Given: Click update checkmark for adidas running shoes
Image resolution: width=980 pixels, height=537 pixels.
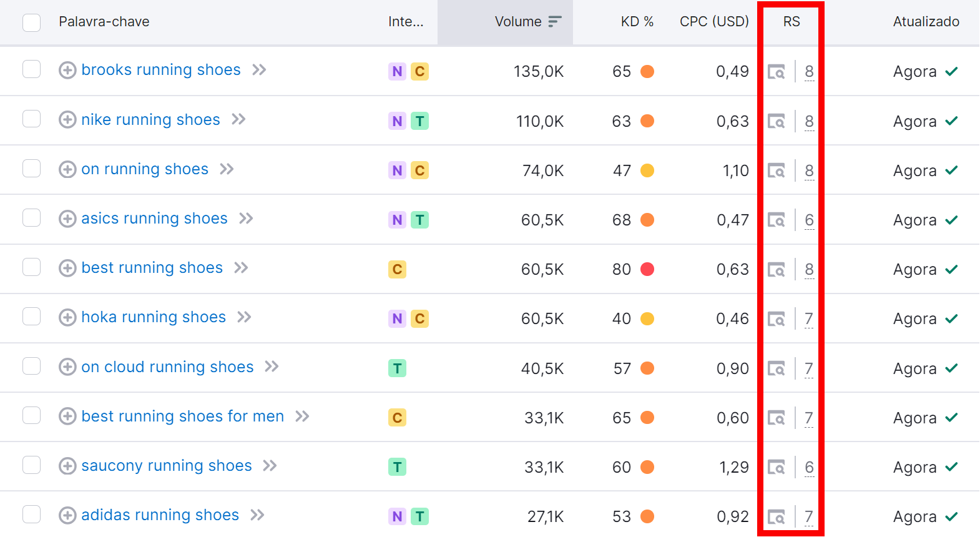Looking at the screenshot, I should [x=951, y=516].
